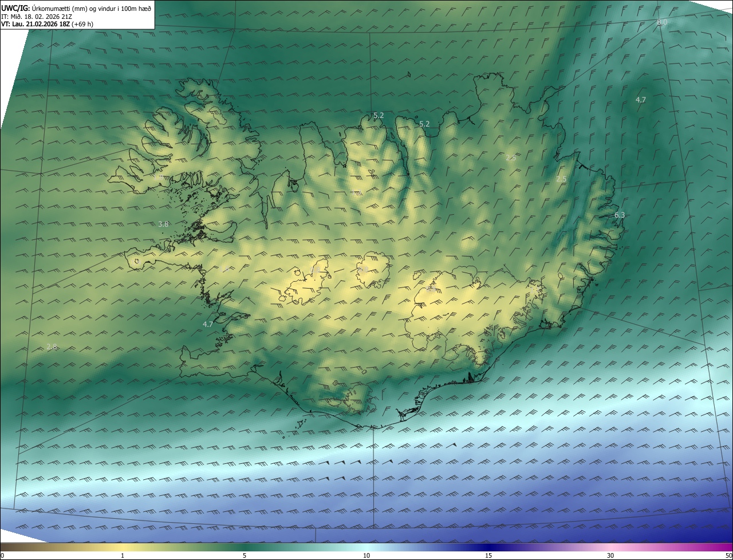Click the initial time line "IT: Mið. 18. 02. 2026 21Z"
The height and width of the screenshot is (560, 733).
(x=36, y=17)
